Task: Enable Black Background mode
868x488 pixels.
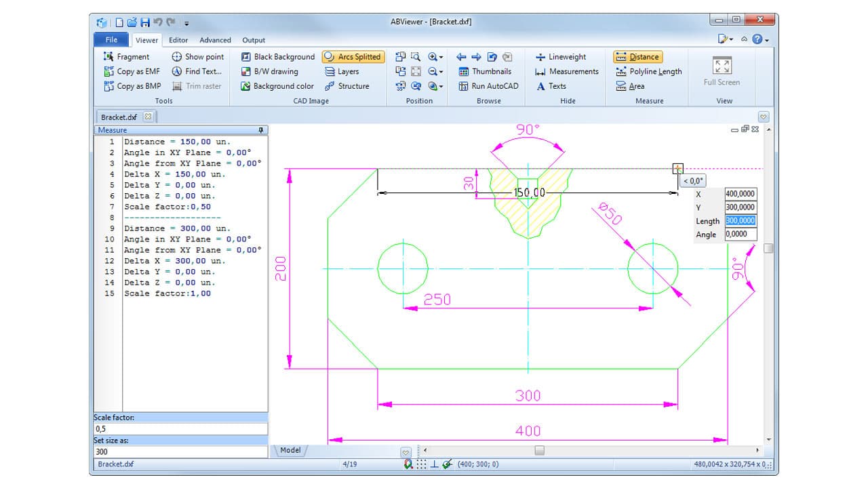Action: (x=279, y=57)
